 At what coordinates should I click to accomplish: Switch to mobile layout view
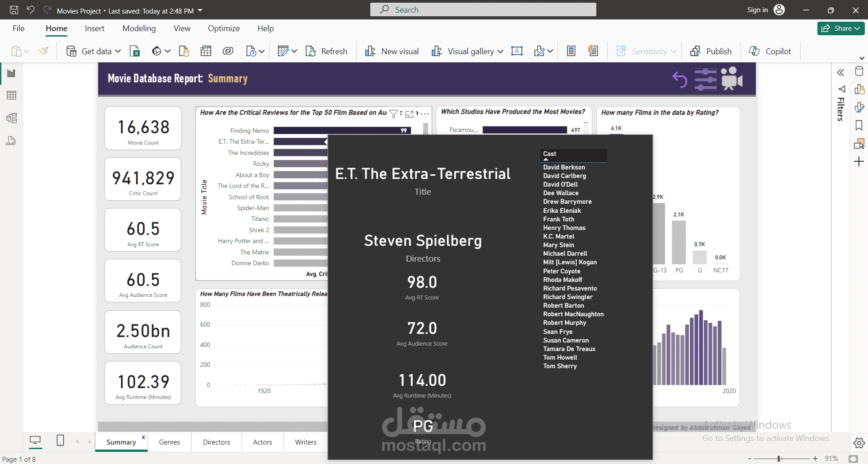[60, 440]
